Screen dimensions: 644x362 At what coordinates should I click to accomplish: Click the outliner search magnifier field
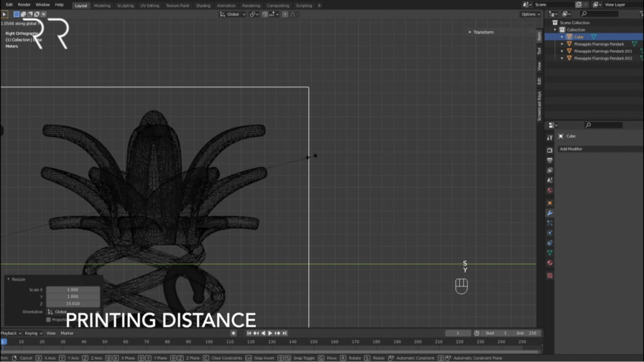[599, 14]
